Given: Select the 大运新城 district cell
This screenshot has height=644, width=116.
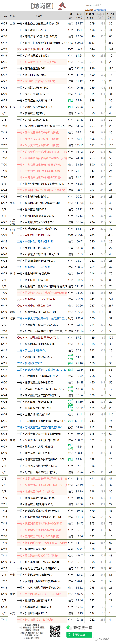Looking at the screenshot, I should click(x=12, y=222).
